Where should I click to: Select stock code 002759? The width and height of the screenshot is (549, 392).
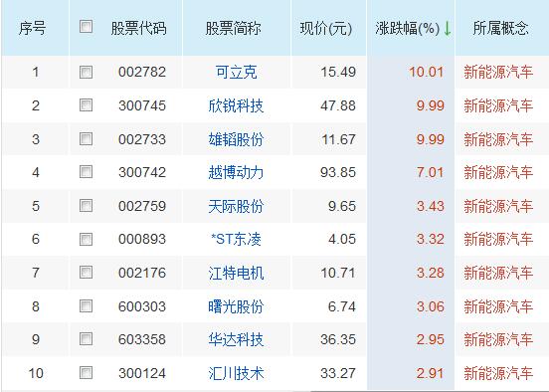point(142,206)
